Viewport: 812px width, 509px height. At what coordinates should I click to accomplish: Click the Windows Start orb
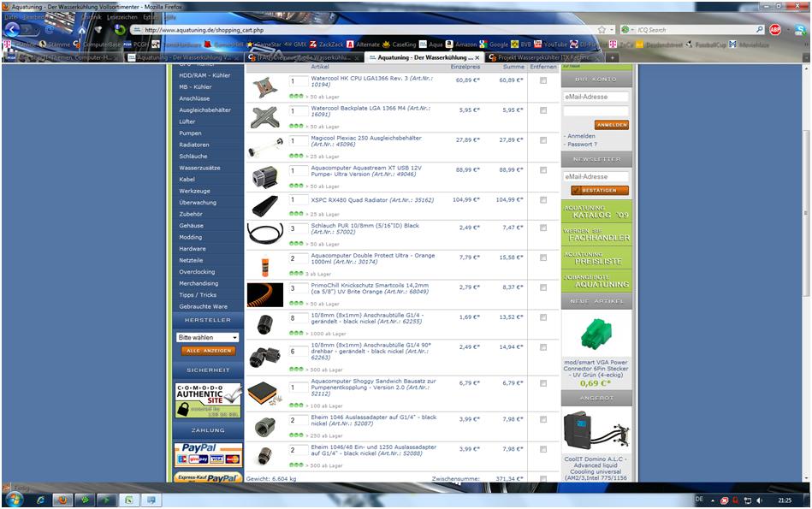[14, 500]
